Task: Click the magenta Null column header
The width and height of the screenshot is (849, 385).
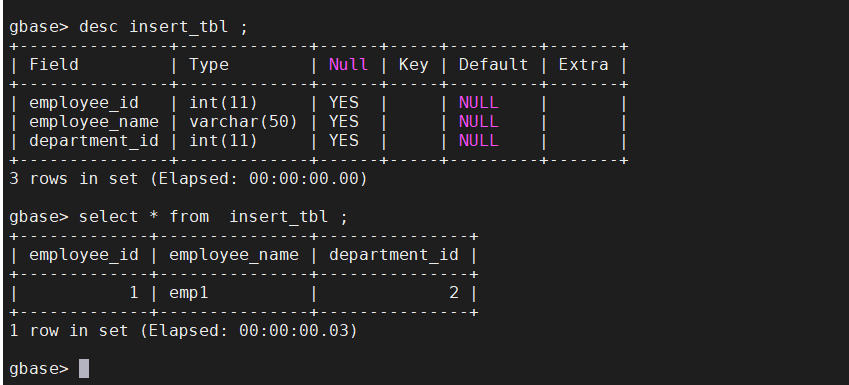Action: point(348,65)
